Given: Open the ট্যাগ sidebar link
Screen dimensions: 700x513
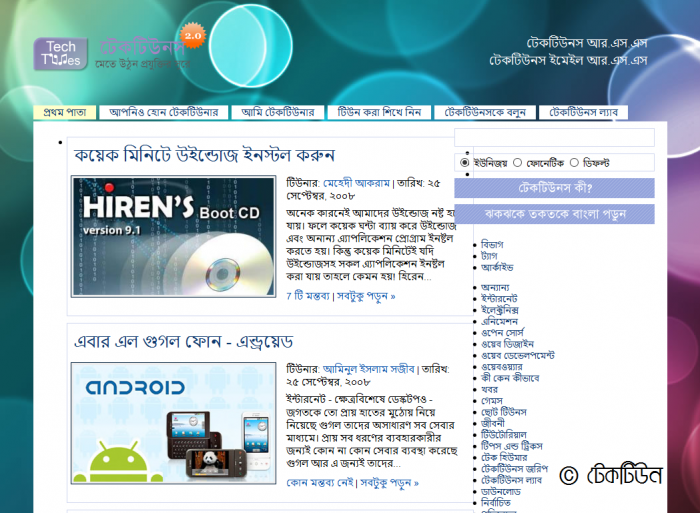Looking at the screenshot, I should [489, 256].
